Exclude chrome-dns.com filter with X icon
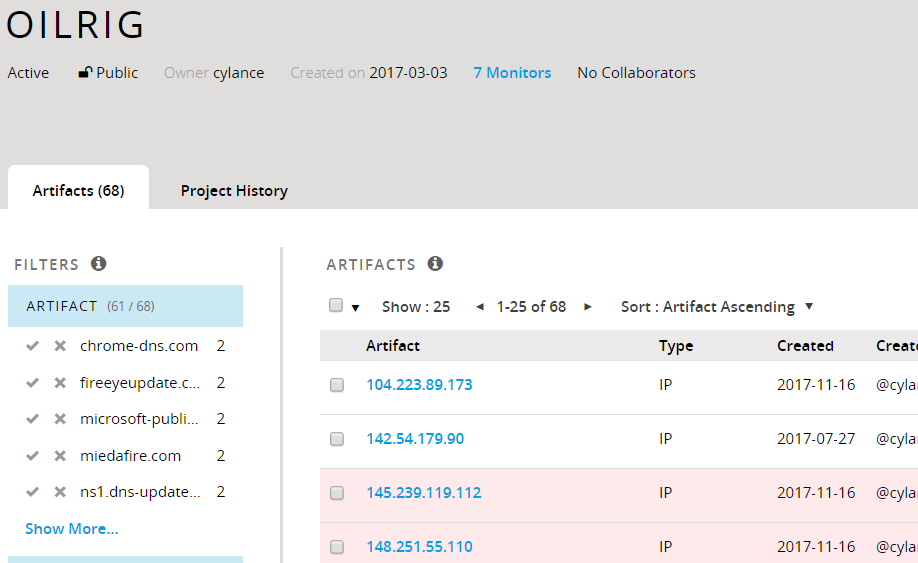This screenshot has width=918, height=563. (x=60, y=346)
